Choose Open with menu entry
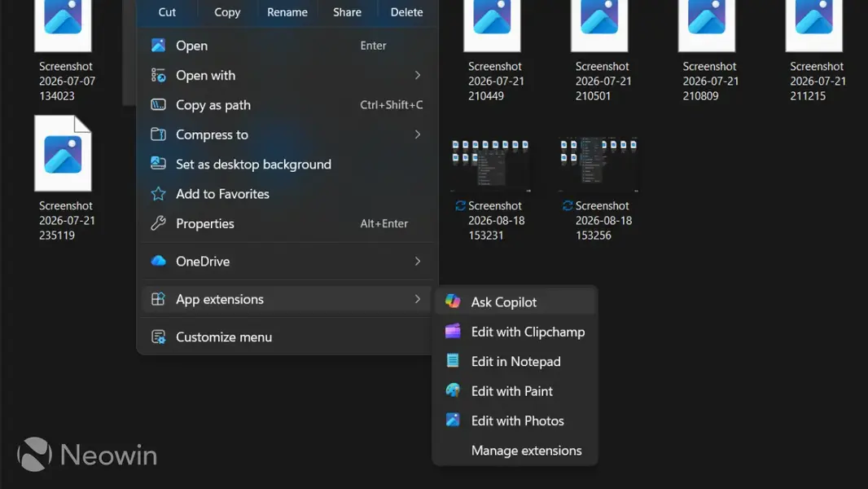Screen dimensions: 868x489 tap(287, 75)
